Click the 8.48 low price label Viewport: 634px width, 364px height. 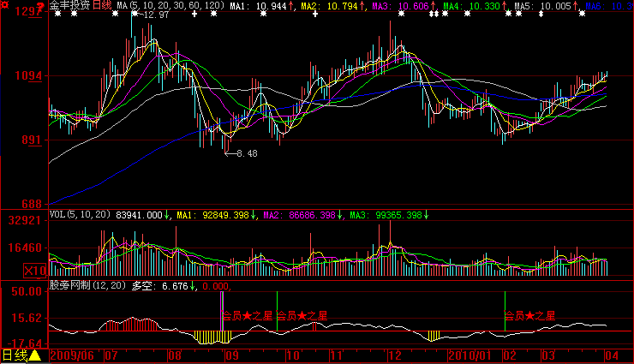[246, 153]
